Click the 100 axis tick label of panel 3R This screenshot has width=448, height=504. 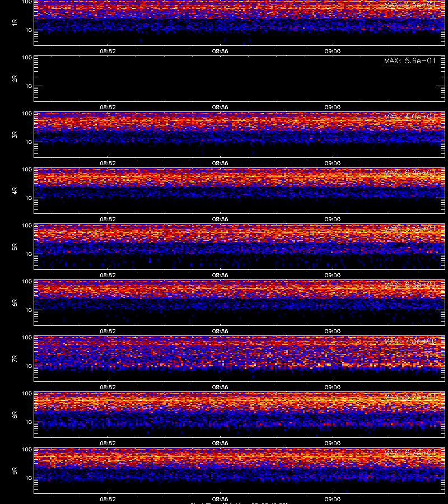[x=27, y=114]
